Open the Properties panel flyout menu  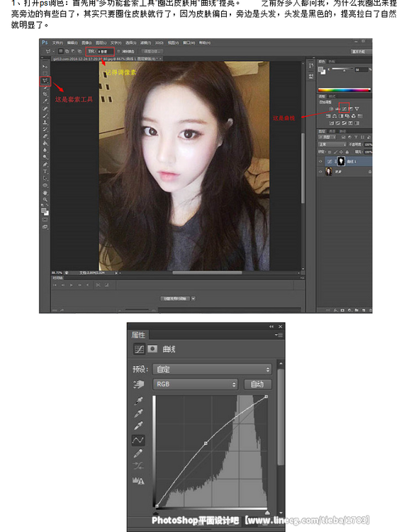279,335
